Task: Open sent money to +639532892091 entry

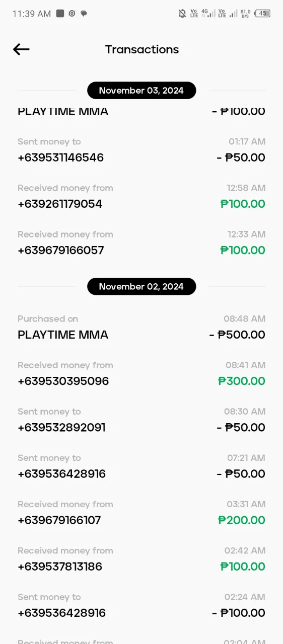Action: (141, 420)
